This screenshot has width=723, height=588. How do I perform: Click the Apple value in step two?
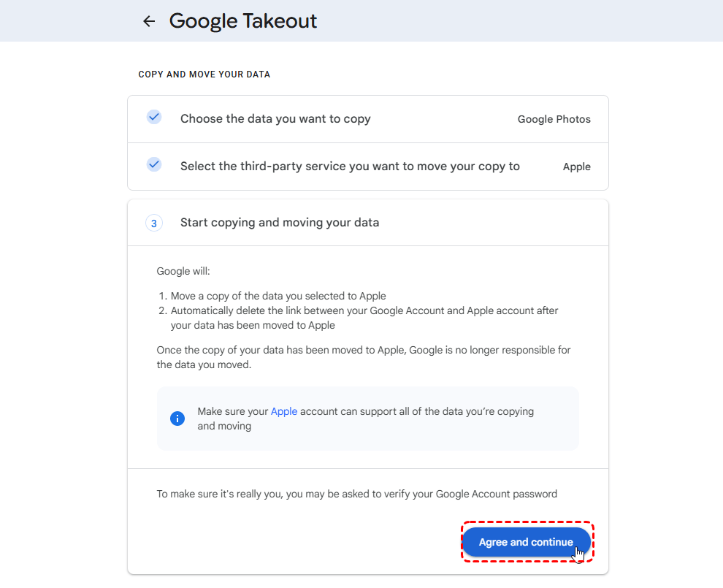[576, 167]
